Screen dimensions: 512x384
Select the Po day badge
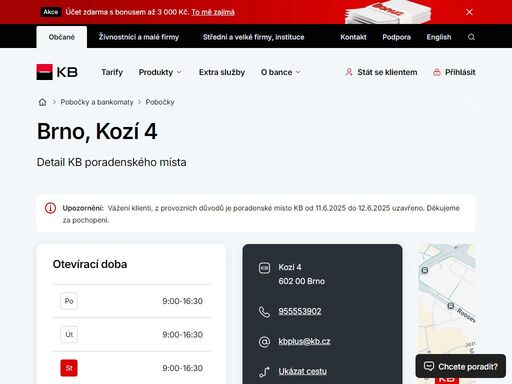[69, 301]
